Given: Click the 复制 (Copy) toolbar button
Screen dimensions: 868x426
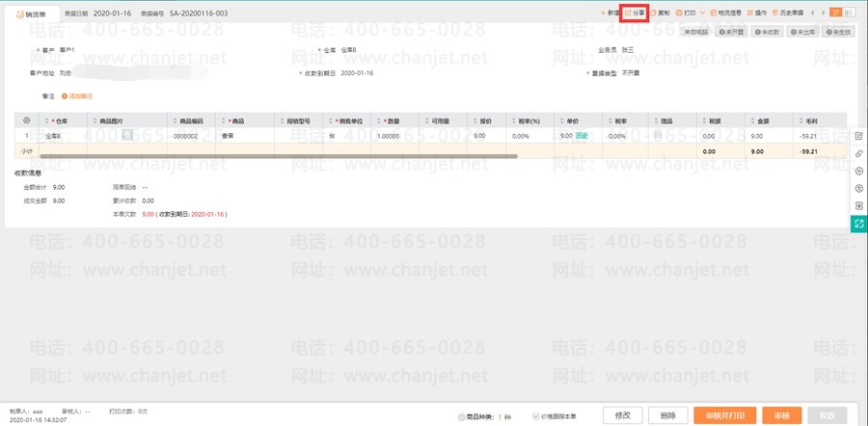Looking at the screenshot, I should [x=660, y=13].
